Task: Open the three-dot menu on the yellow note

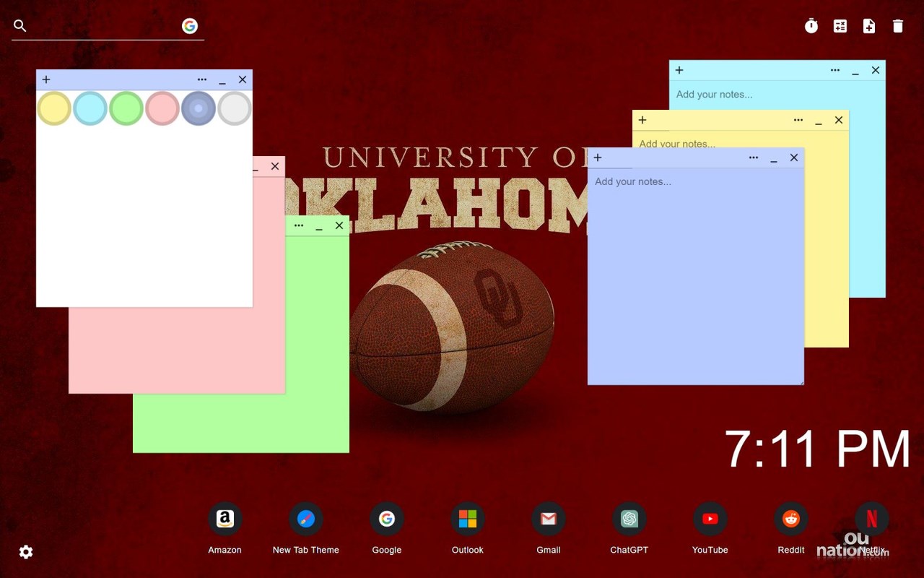Action: pos(798,120)
